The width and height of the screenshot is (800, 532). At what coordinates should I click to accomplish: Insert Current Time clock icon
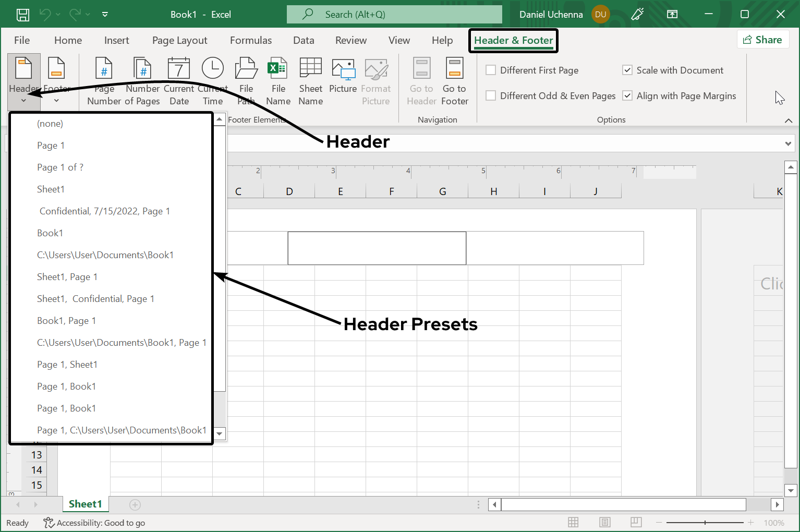pyautogui.click(x=213, y=69)
